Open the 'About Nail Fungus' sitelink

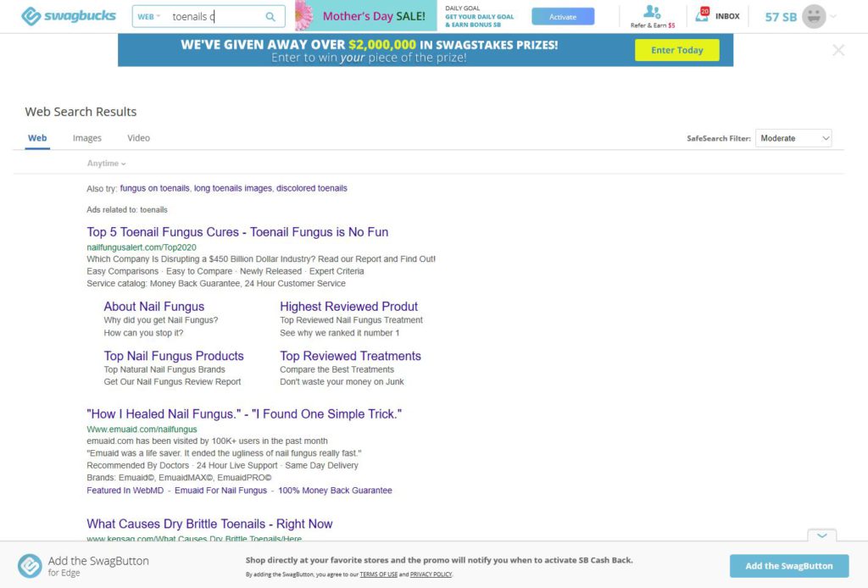click(x=154, y=307)
